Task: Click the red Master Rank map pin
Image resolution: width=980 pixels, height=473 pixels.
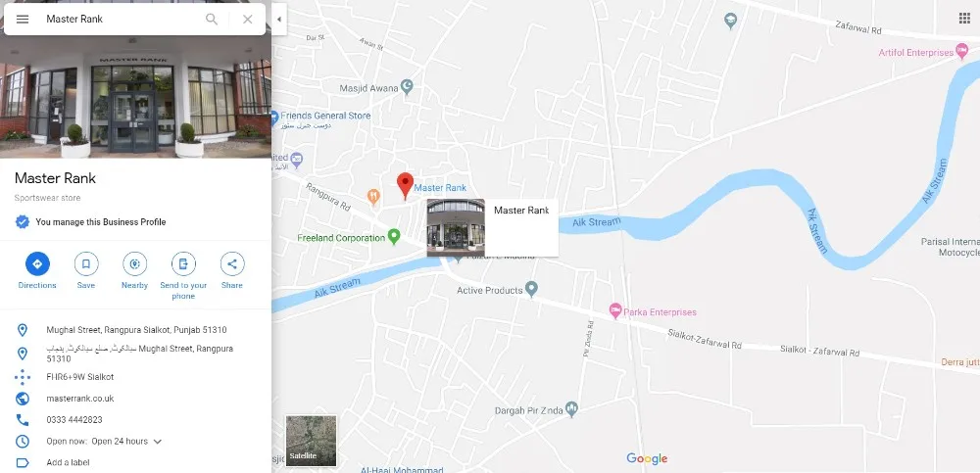Action: click(x=405, y=186)
